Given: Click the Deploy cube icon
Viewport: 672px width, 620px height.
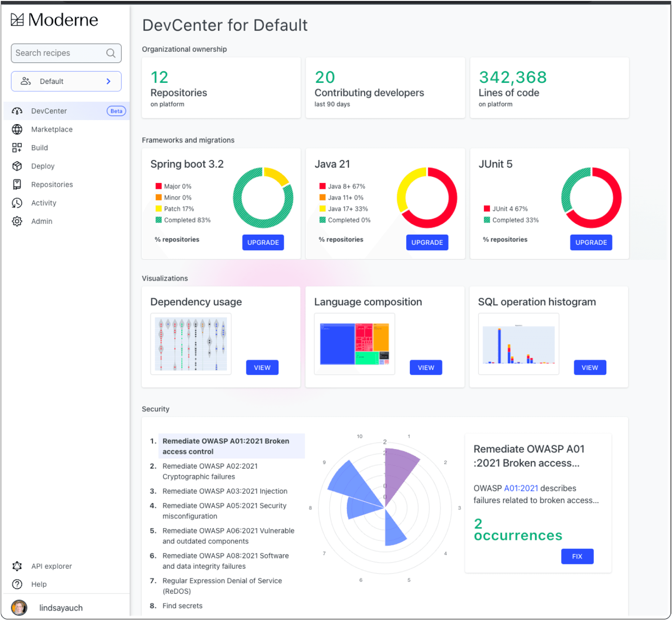Looking at the screenshot, I should pyautogui.click(x=17, y=166).
